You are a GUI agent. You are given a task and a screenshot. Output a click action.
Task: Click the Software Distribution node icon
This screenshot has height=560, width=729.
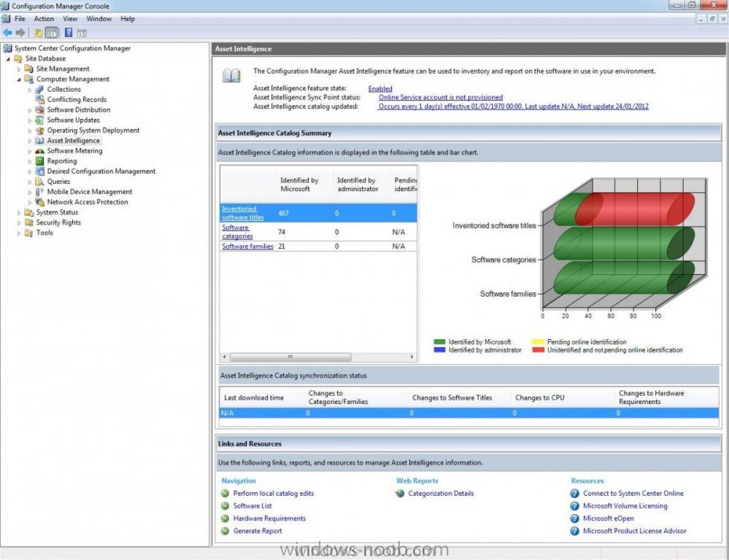[40, 109]
